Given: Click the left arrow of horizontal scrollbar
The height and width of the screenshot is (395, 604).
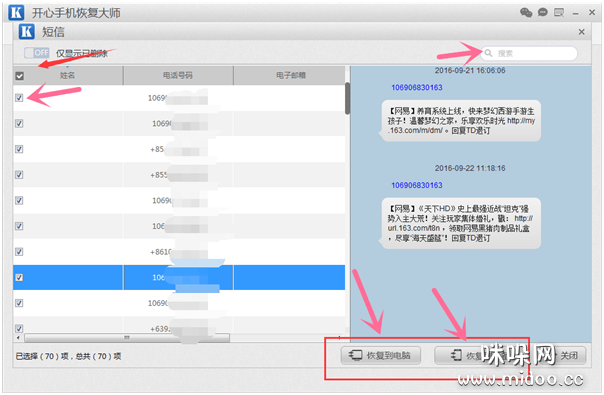Looking at the screenshot, I should coord(18,338).
